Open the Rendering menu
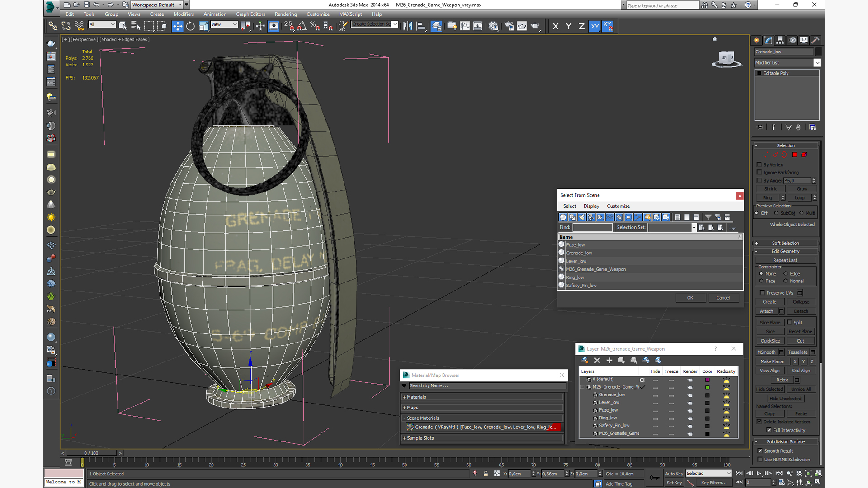Viewport: 868px width, 488px height. pyautogui.click(x=286, y=14)
